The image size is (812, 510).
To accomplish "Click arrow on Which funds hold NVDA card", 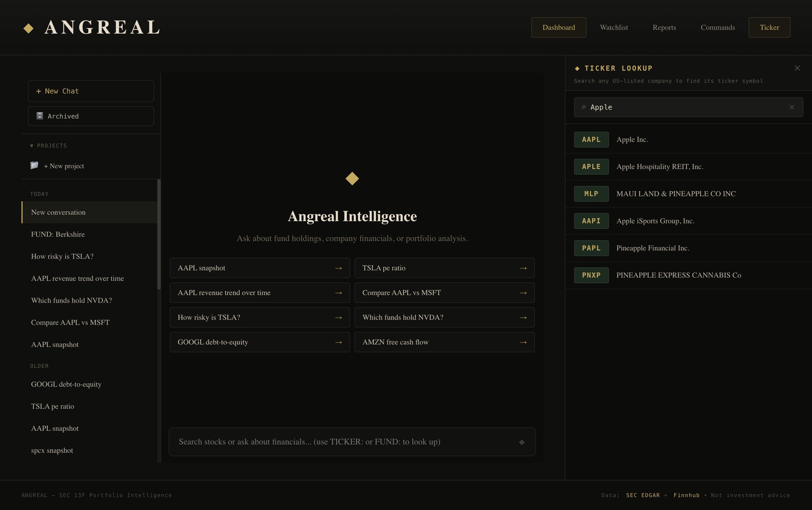I will tap(523, 318).
